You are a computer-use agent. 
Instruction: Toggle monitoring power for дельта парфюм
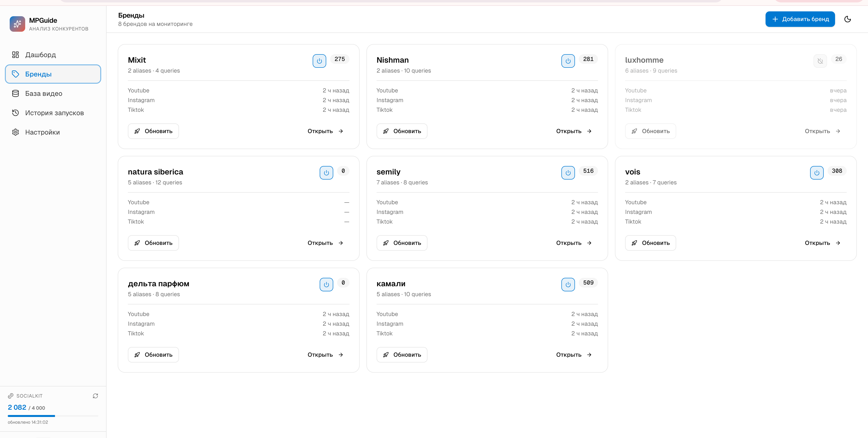(x=326, y=285)
